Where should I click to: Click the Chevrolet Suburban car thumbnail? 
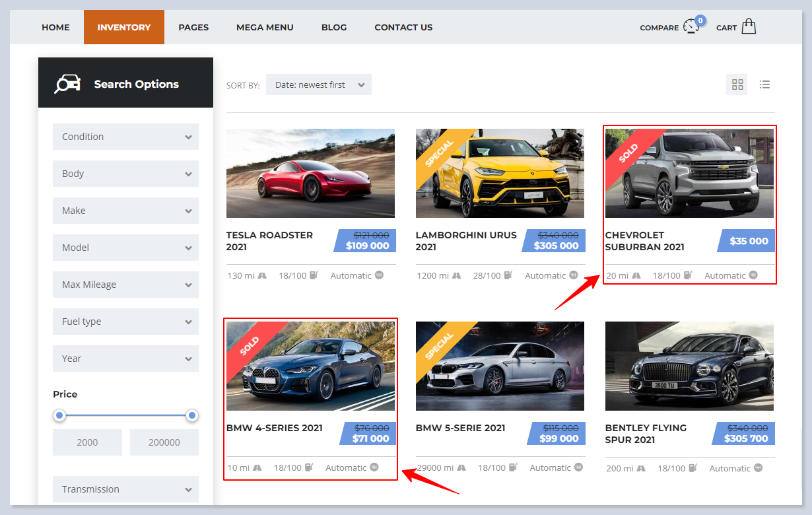click(689, 173)
